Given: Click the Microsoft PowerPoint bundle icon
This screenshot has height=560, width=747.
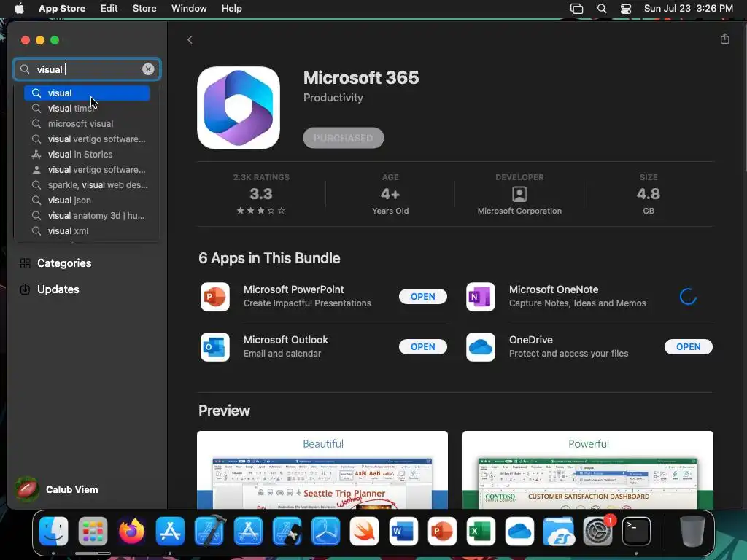Looking at the screenshot, I should [x=215, y=297].
